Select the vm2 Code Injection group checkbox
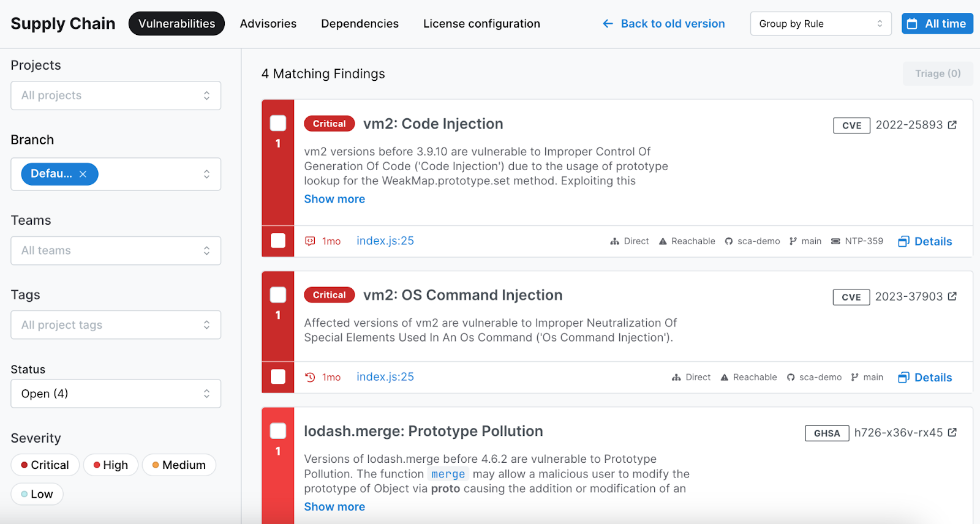 point(278,123)
